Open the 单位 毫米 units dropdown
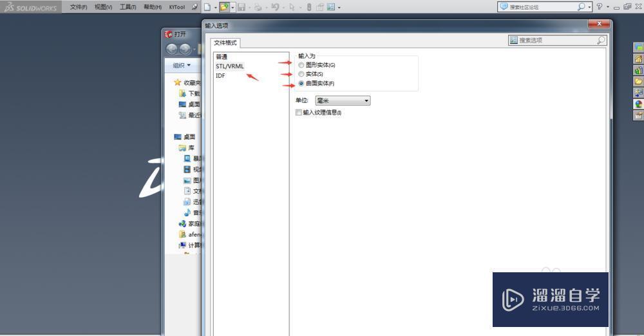Viewport: 644px width, 336px height. click(343, 100)
